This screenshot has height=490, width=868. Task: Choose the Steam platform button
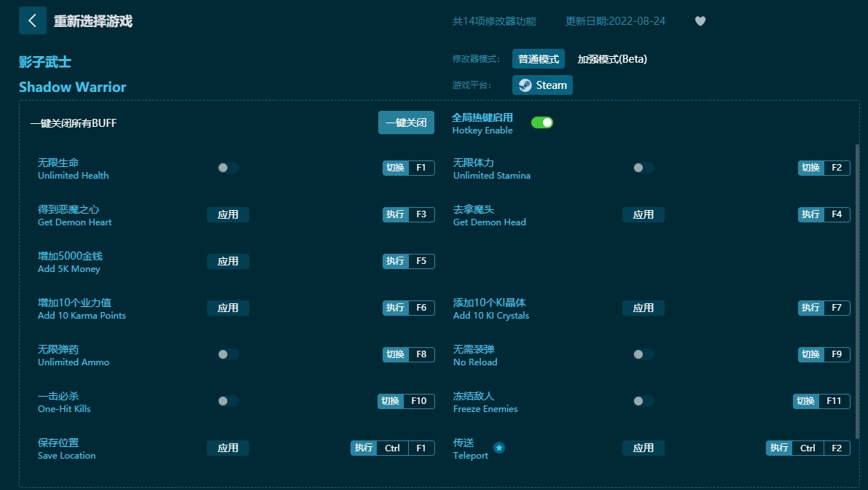542,85
